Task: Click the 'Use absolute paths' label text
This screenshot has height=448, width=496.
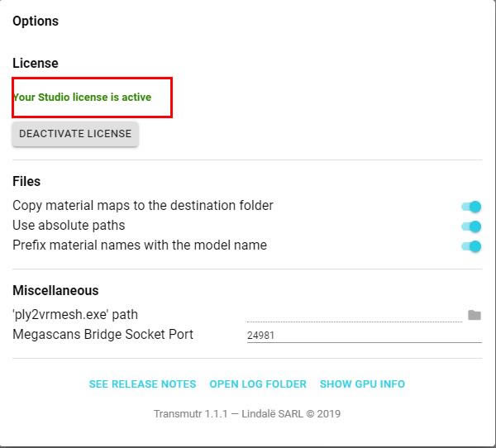Action: (x=69, y=226)
